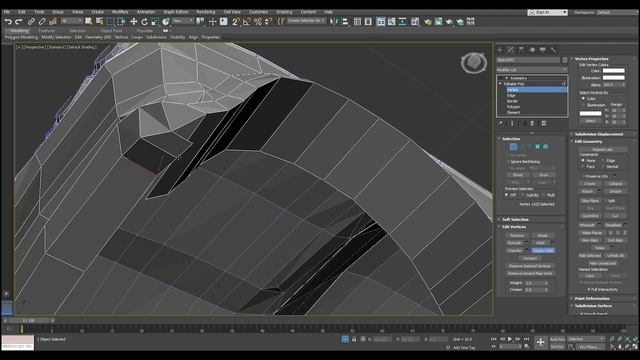The image size is (640, 360).
Task: Select the Preview Selection SubObj radio button
Action: click(523, 195)
